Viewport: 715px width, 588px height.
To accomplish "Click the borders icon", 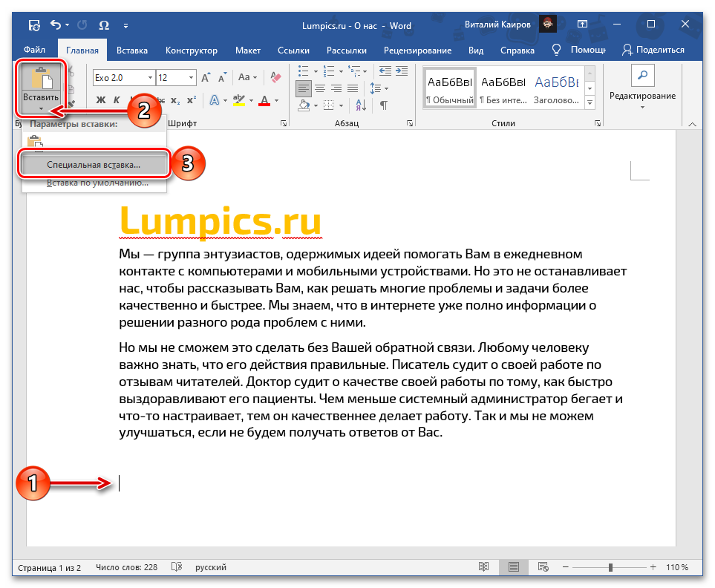I will tap(328, 105).
